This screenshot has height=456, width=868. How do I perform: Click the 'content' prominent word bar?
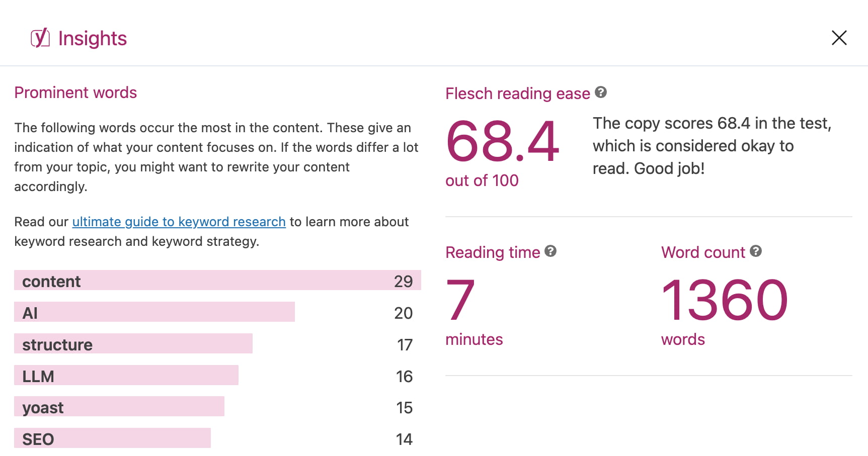[217, 281]
